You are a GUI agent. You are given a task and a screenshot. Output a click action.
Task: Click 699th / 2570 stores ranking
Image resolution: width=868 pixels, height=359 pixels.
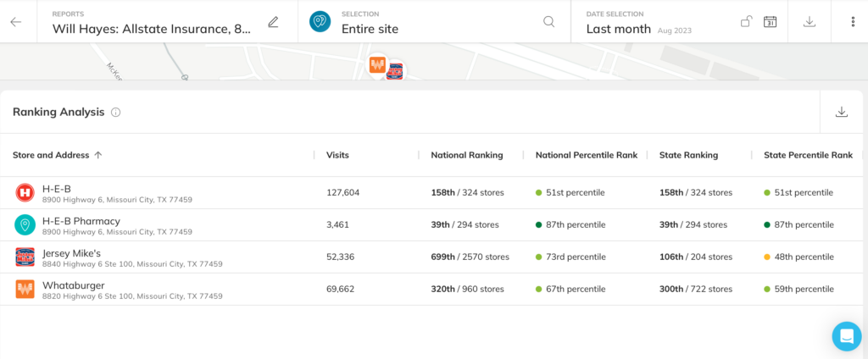click(x=470, y=257)
